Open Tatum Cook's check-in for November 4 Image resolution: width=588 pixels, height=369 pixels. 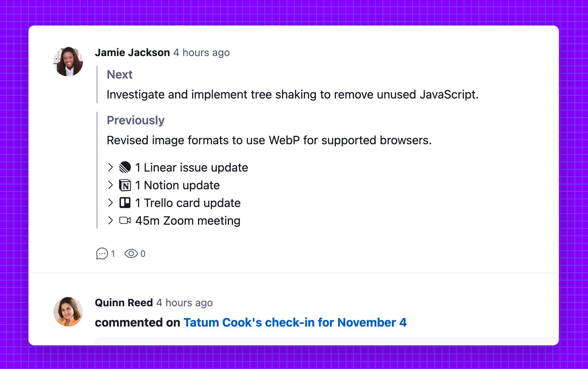[295, 323]
